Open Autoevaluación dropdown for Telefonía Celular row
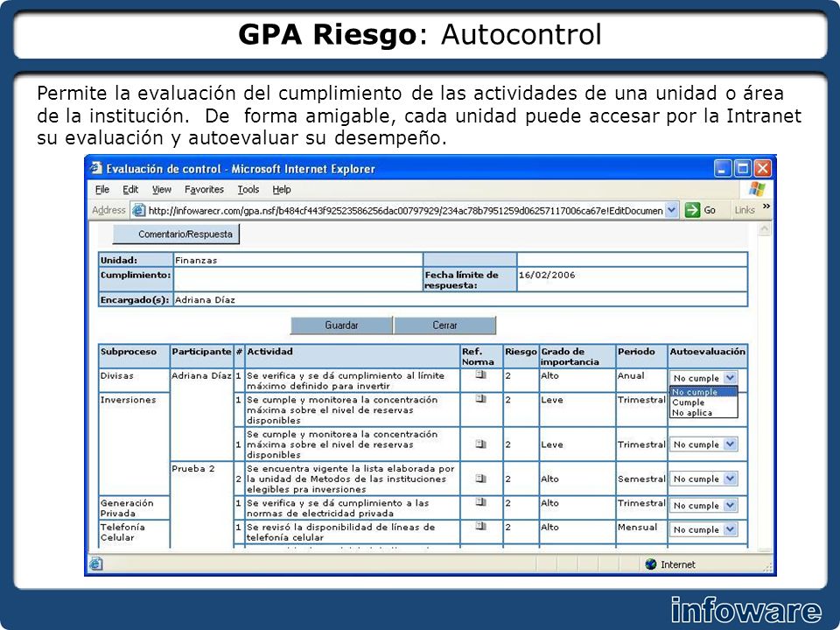 point(730,529)
